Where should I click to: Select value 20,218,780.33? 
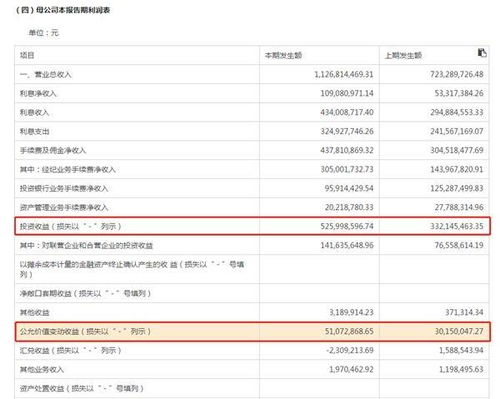(349, 207)
